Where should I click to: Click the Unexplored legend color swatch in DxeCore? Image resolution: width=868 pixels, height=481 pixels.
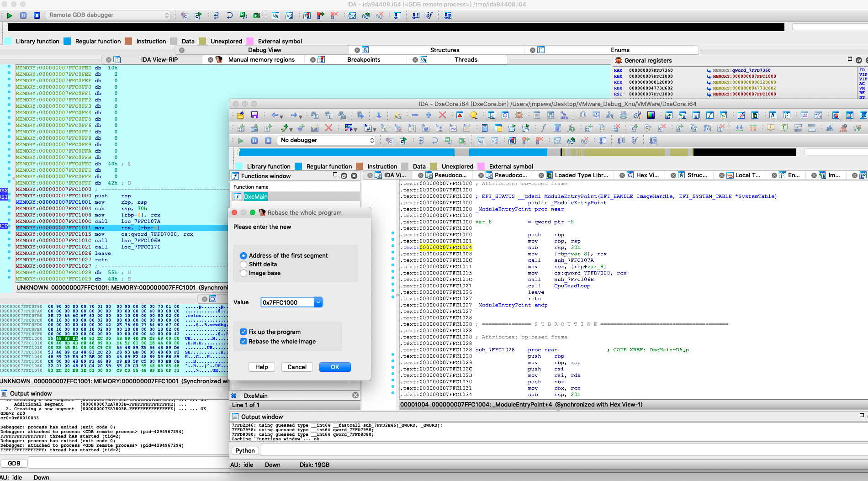pyautogui.click(x=434, y=167)
